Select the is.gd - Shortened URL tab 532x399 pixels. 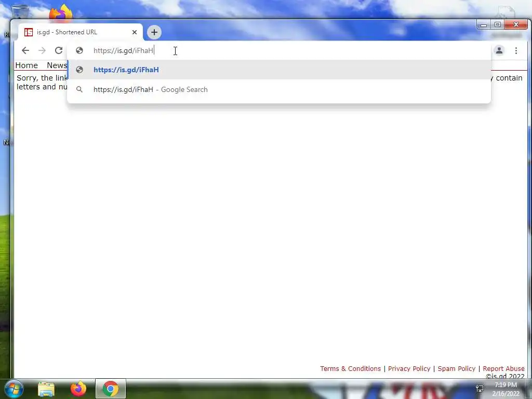pos(81,32)
